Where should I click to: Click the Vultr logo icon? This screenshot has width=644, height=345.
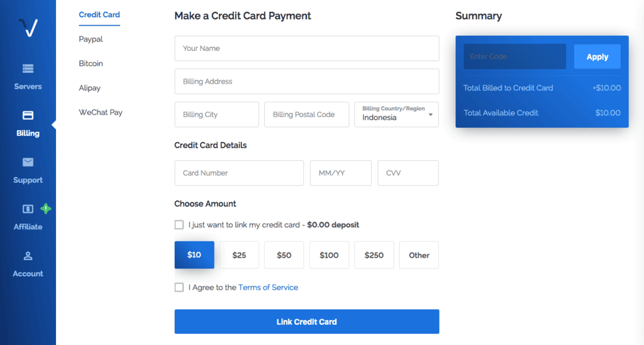coord(28,28)
